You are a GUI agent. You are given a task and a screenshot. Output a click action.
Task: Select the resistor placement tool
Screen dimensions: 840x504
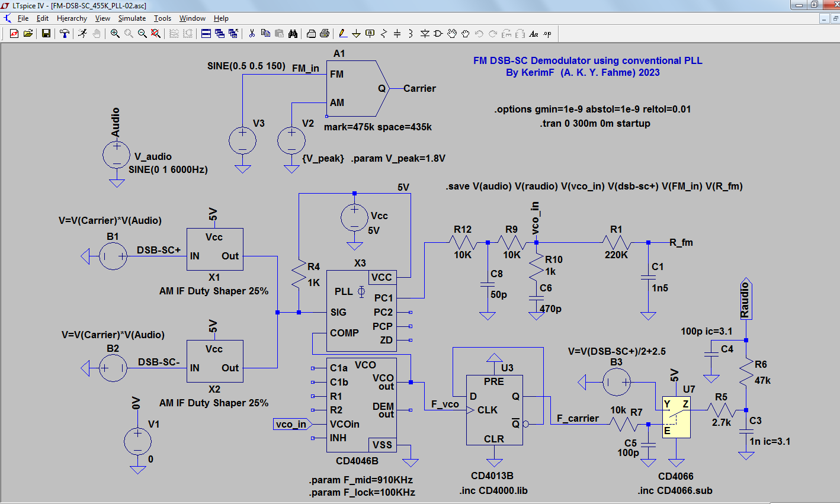(x=384, y=34)
